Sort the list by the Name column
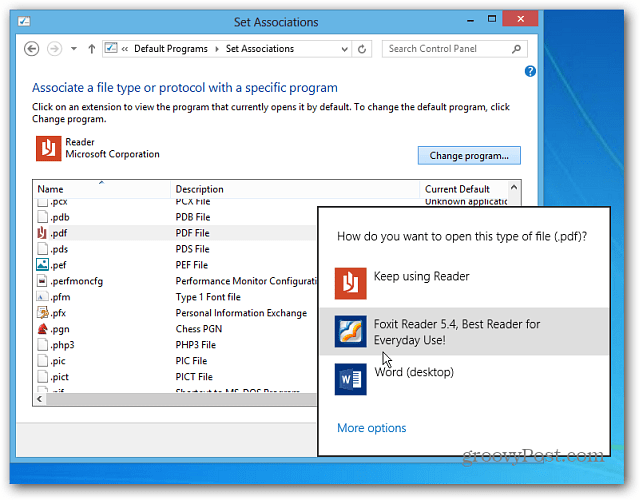The height and width of the screenshot is (500, 640). [x=102, y=189]
